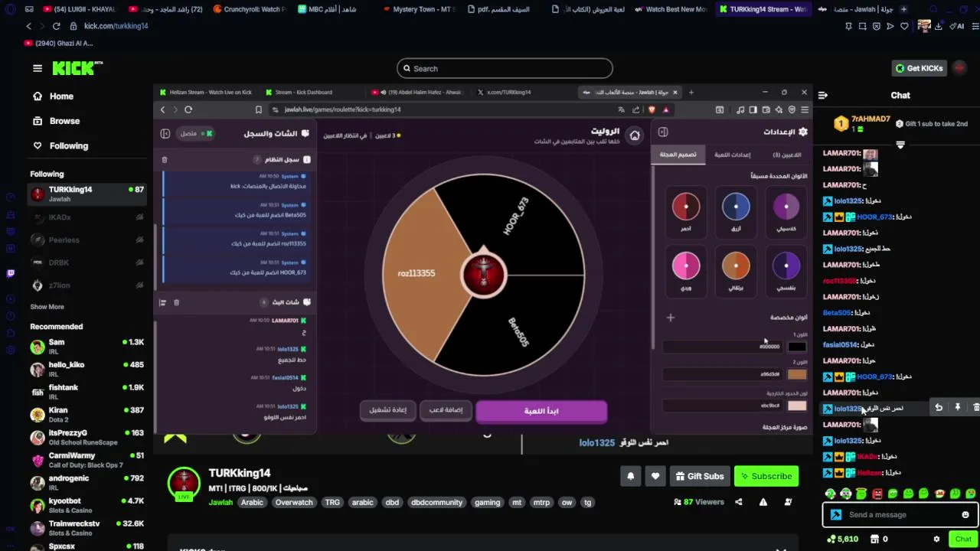
Task: Click stream chat filter list icon
Action: 162,302
